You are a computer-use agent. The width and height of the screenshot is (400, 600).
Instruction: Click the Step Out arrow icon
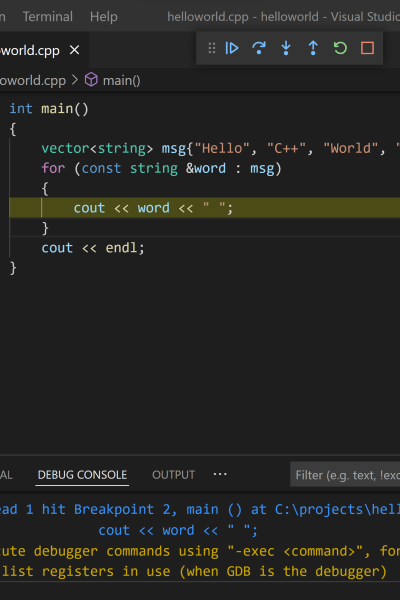pyautogui.click(x=313, y=48)
